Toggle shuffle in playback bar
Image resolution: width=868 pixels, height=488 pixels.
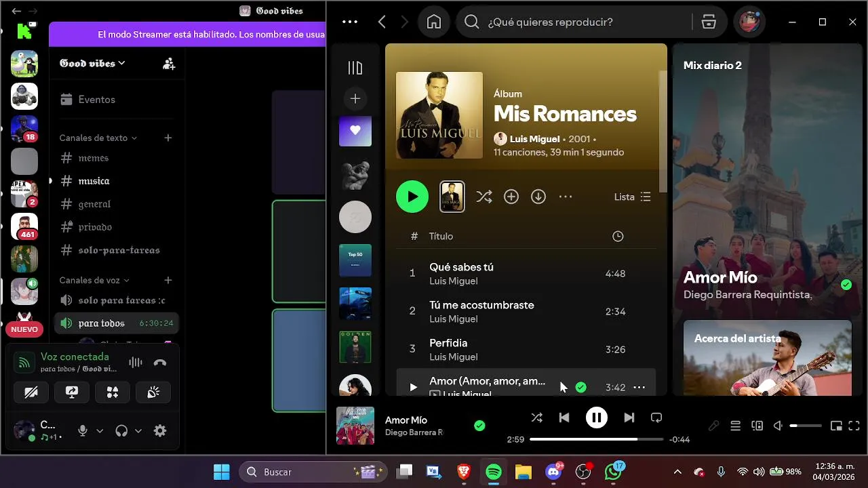536,418
